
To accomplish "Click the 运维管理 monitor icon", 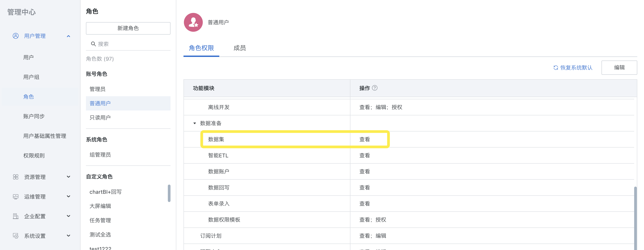I will coord(15,197).
